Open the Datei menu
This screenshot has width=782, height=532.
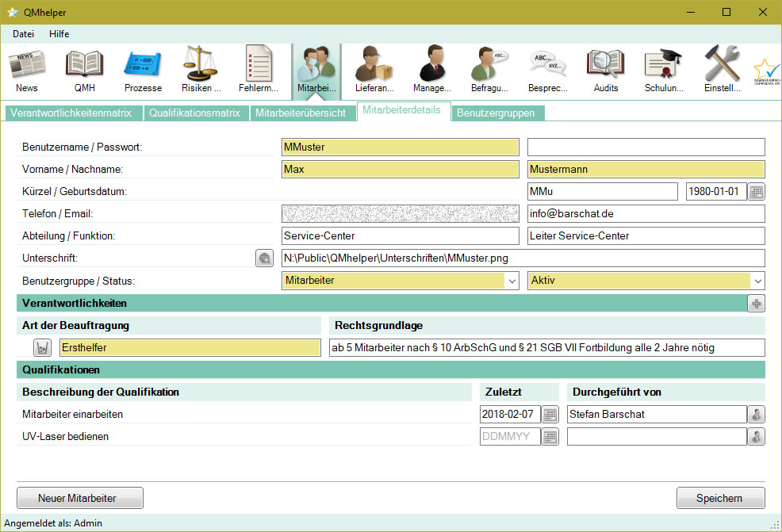pyautogui.click(x=23, y=34)
